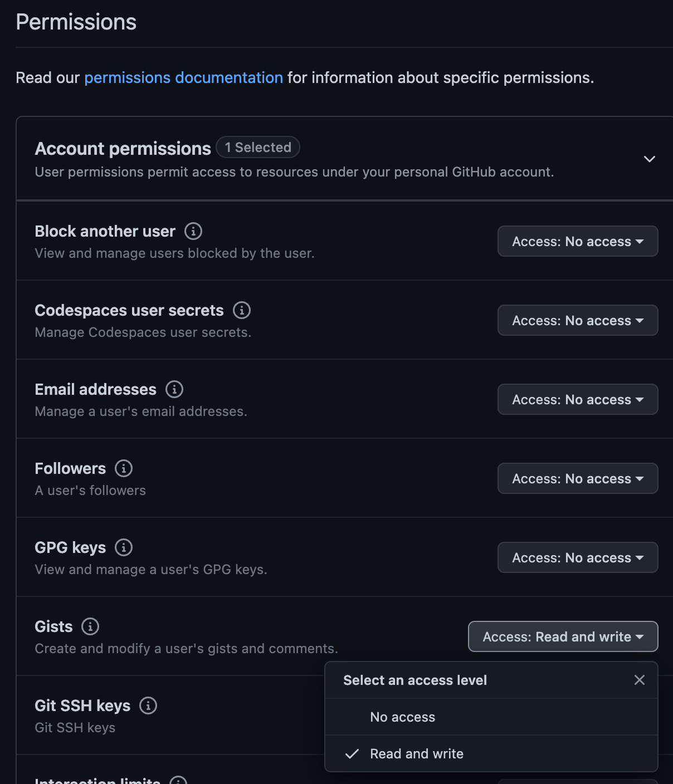The width and height of the screenshot is (673, 784).
Task: Open info tooltip for GPG keys
Action: [x=123, y=547]
